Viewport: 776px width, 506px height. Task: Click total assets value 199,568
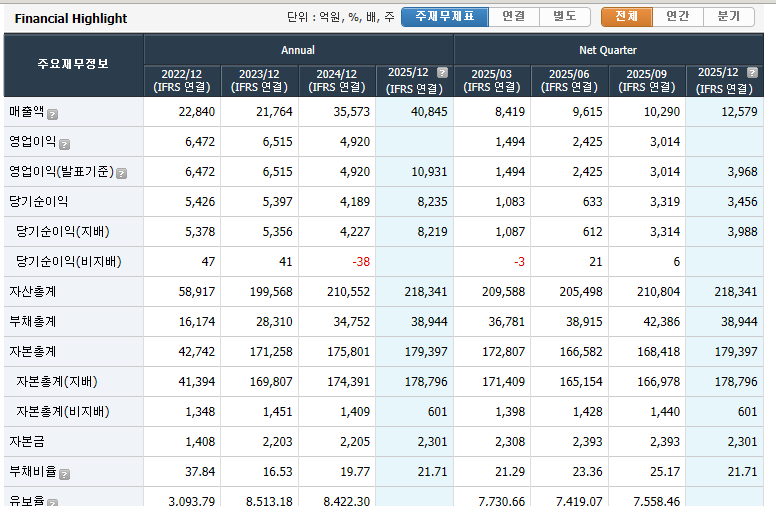click(271, 292)
